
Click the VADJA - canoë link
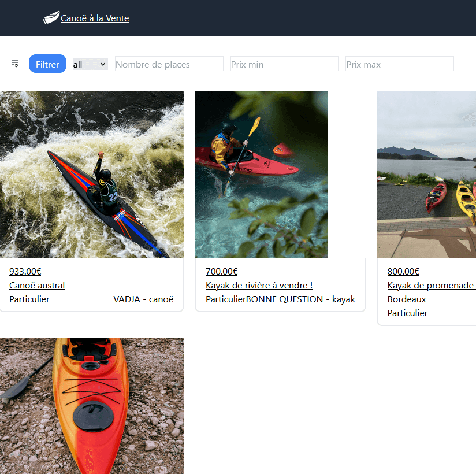tap(143, 299)
